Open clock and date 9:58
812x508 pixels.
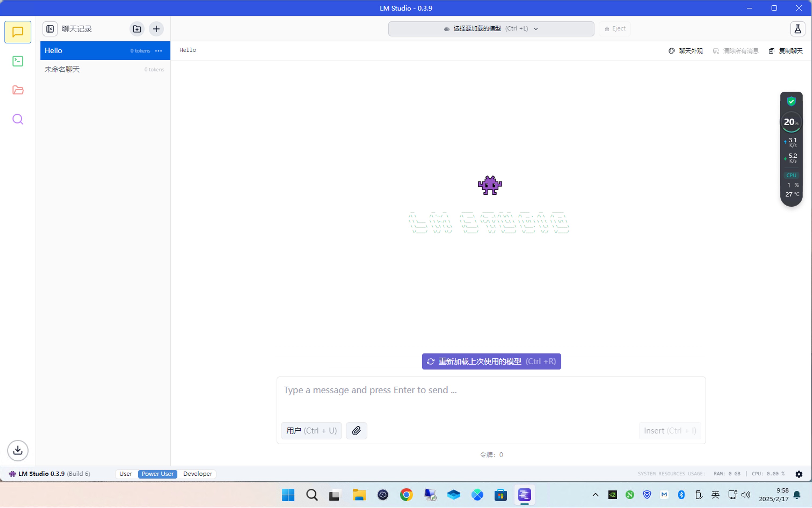tap(773, 495)
